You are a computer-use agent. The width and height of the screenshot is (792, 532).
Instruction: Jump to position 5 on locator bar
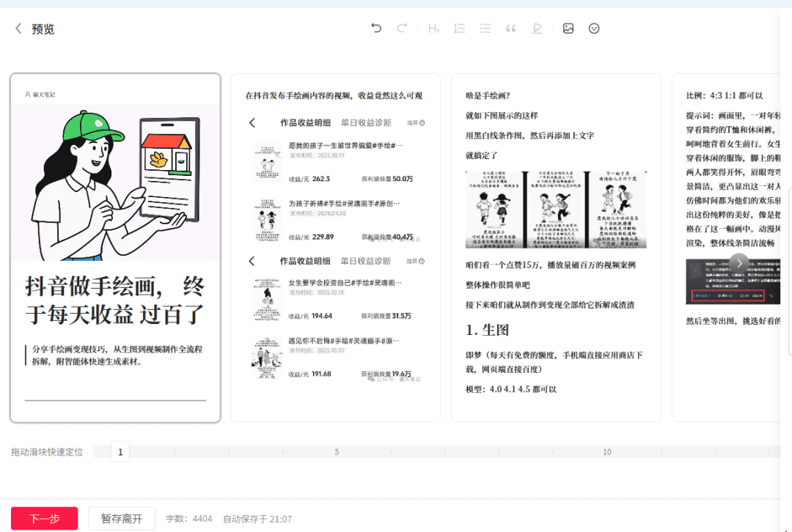pos(337,452)
